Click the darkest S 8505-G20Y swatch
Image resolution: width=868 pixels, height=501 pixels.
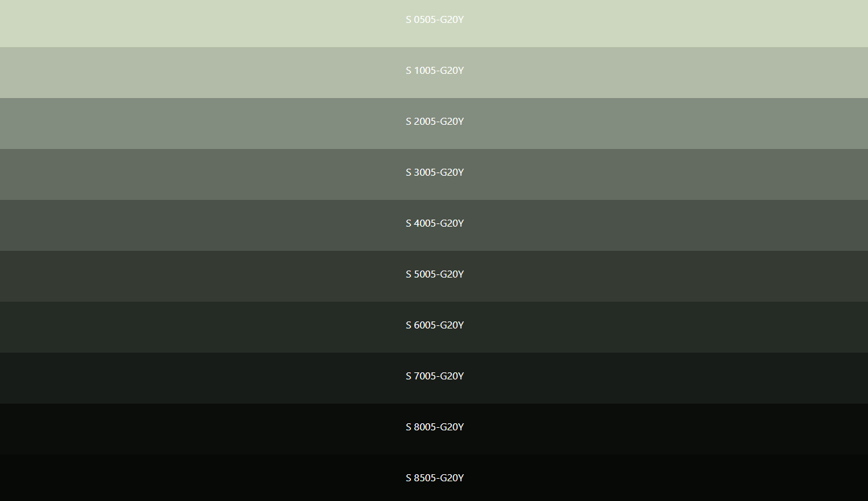point(191,478)
